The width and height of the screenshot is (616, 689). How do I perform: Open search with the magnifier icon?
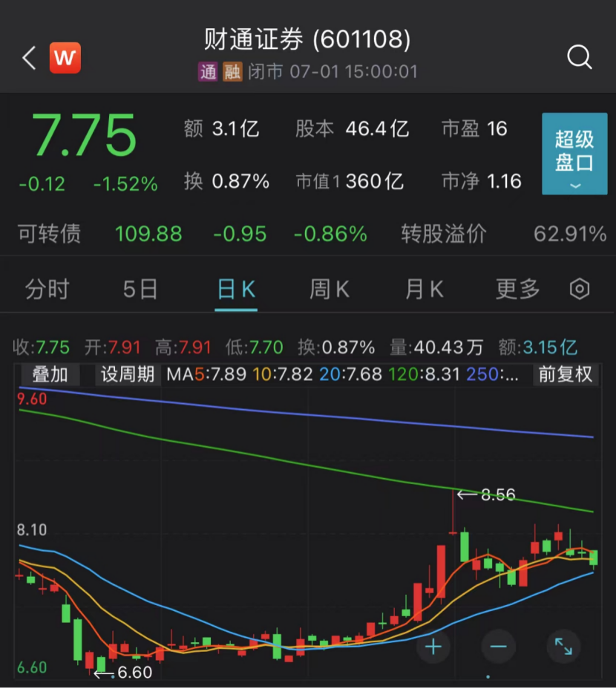tap(579, 57)
